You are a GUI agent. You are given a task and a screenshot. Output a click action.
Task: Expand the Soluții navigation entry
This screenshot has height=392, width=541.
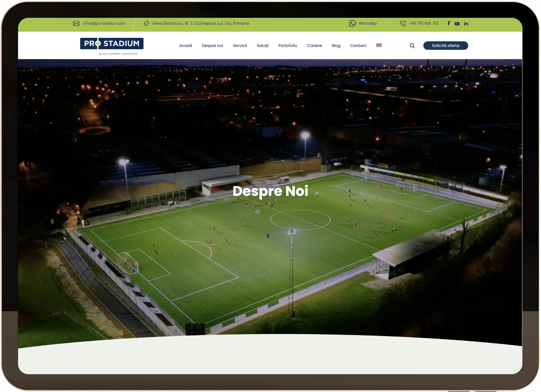click(263, 46)
